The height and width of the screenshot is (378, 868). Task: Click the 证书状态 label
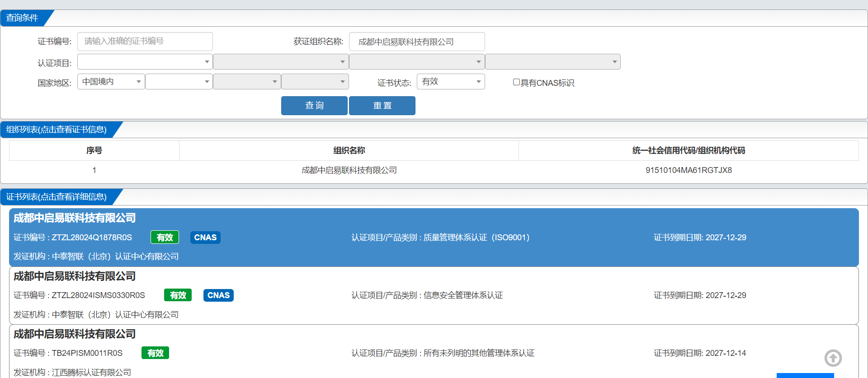(x=394, y=83)
